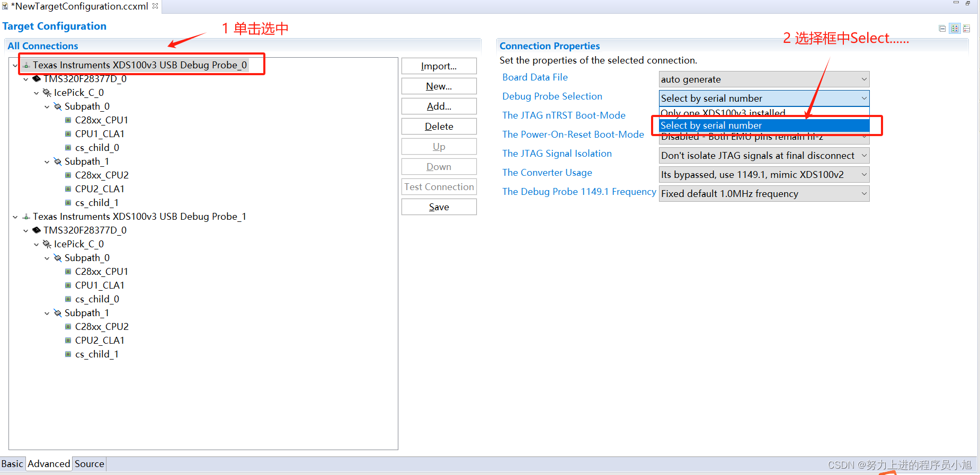Click the Up button
The width and height of the screenshot is (980, 475).
[439, 147]
